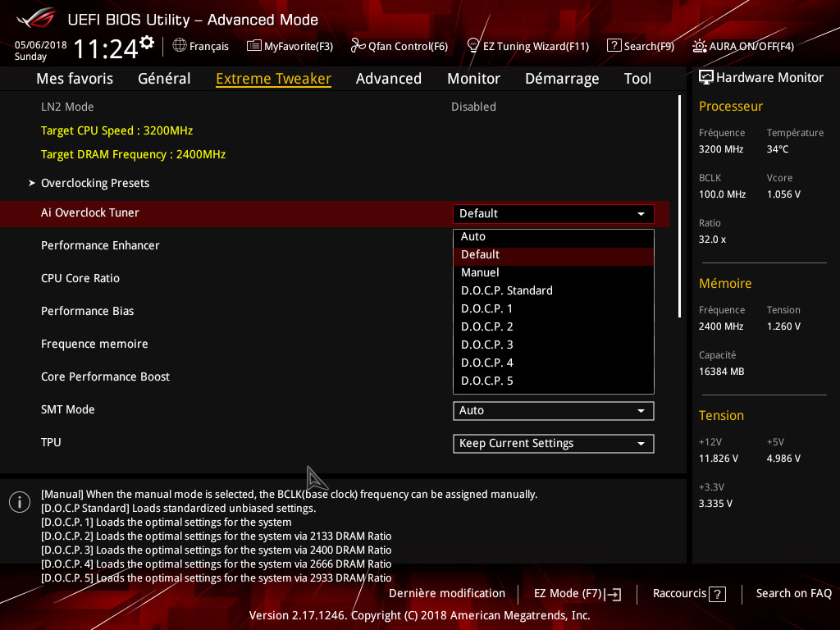The height and width of the screenshot is (630, 840).
Task: Click the Search(F9) question mark icon
Action: 614,46
